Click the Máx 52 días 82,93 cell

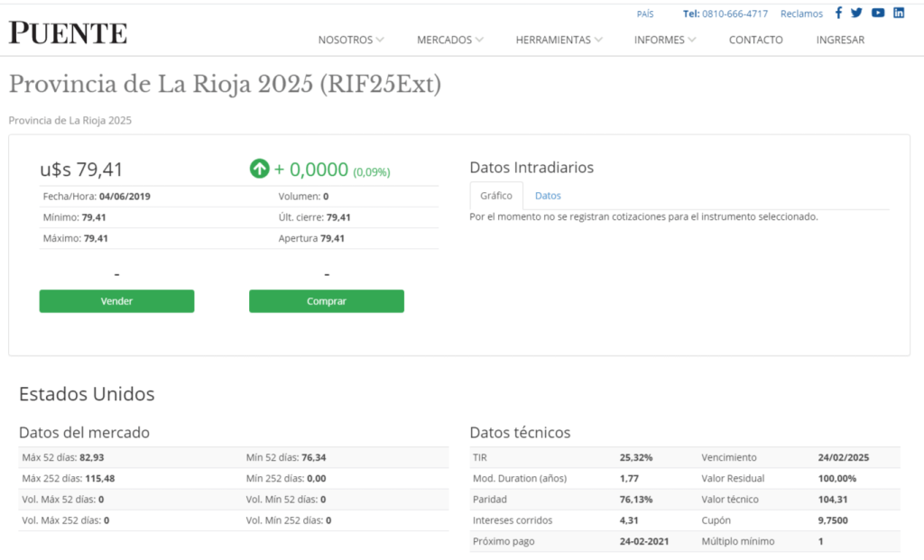[x=63, y=457]
